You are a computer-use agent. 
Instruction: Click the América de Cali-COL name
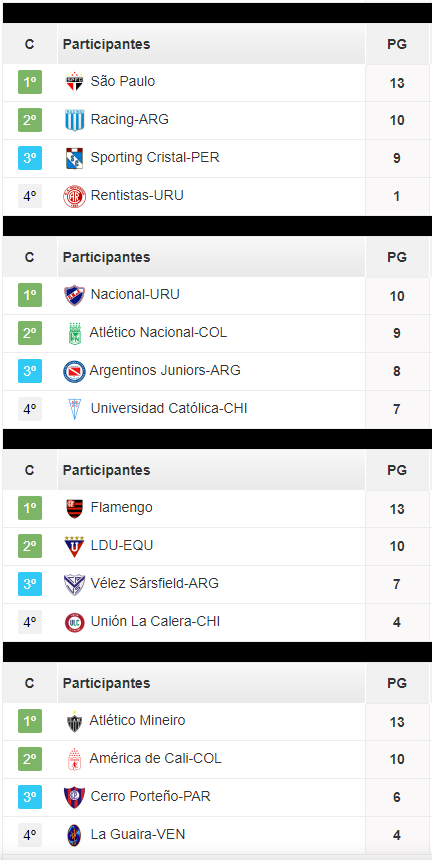[x=155, y=759]
